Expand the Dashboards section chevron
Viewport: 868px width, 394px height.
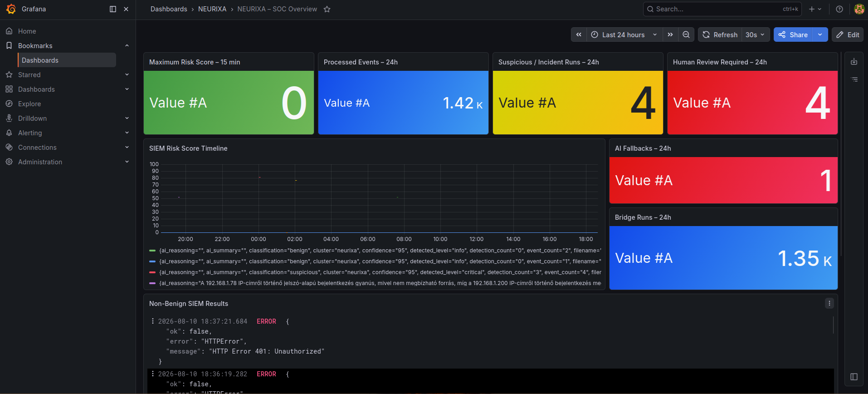(127, 89)
